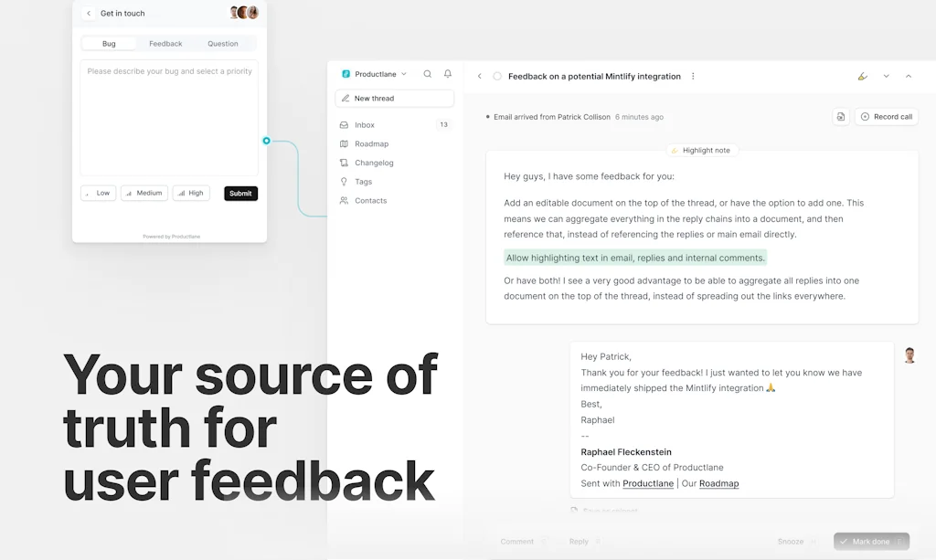The width and height of the screenshot is (936, 560).
Task: Switch to the Question tab
Action: tap(222, 43)
